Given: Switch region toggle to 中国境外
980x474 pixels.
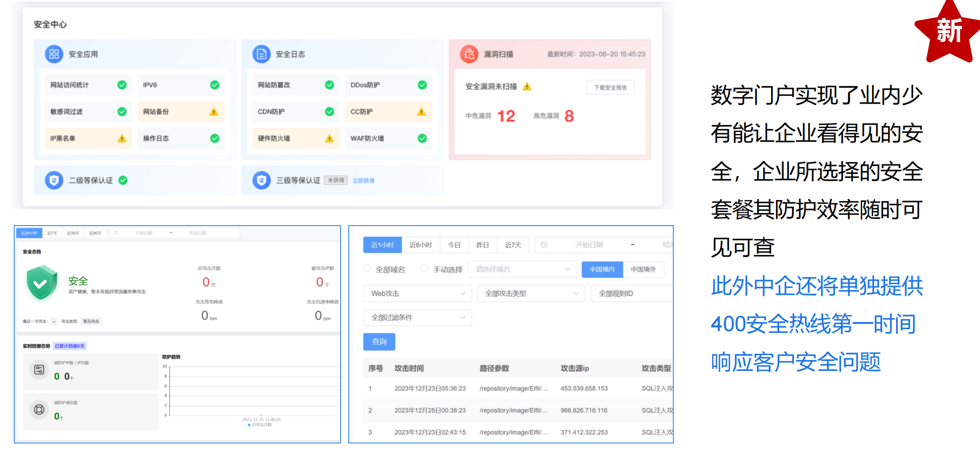Looking at the screenshot, I should click(643, 269).
